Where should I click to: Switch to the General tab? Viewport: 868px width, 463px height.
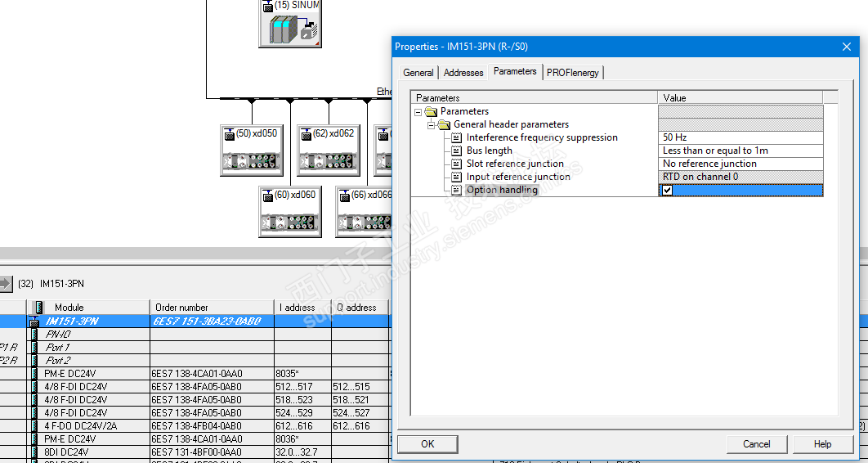point(418,73)
